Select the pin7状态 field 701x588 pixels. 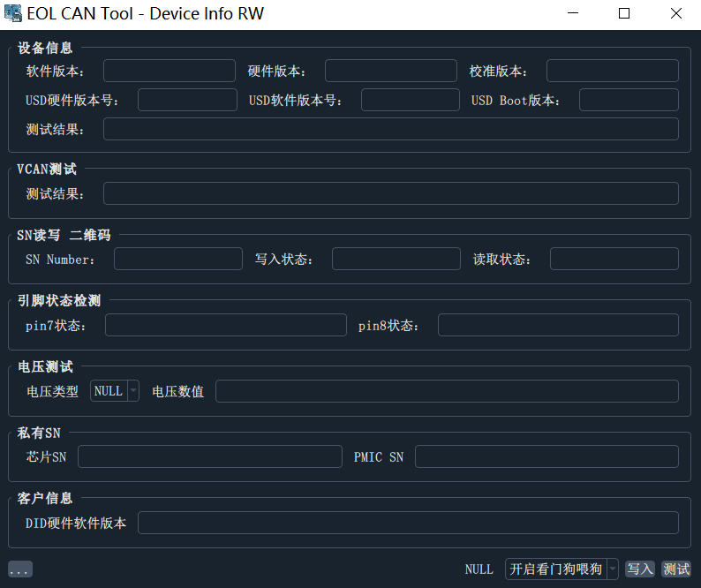[226, 325]
